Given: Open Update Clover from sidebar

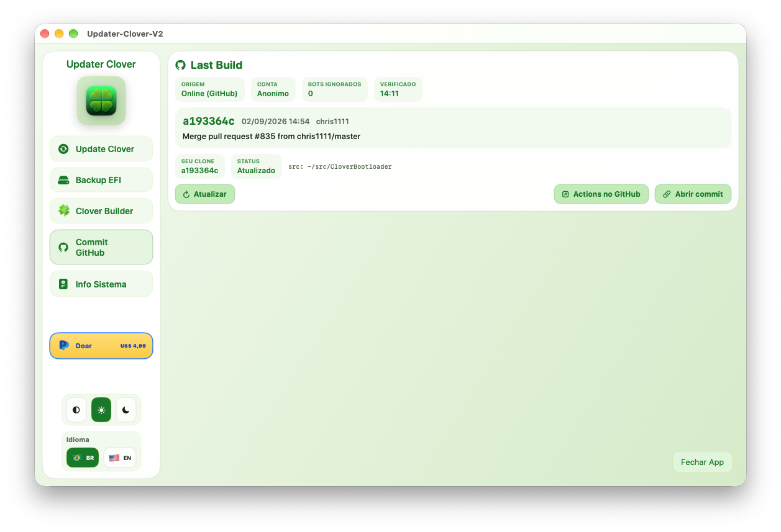Looking at the screenshot, I should coord(101,149).
